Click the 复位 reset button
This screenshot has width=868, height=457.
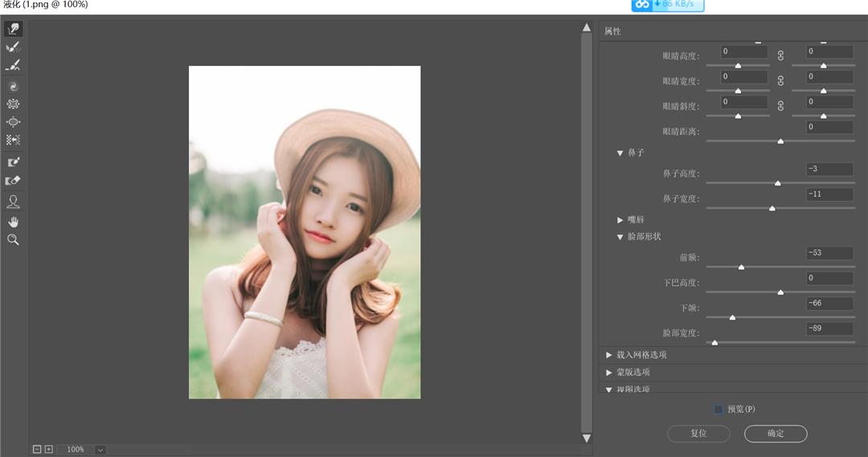[698, 433]
